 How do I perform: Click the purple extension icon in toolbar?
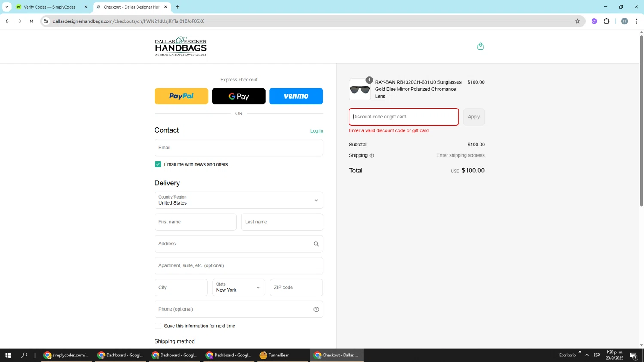(594, 21)
